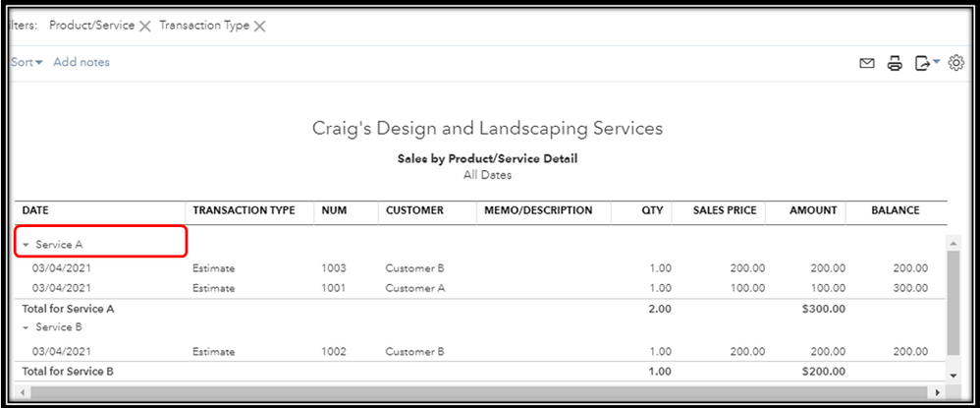980x408 pixels.
Task: Click Customer A in the report
Action: (415, 288)
